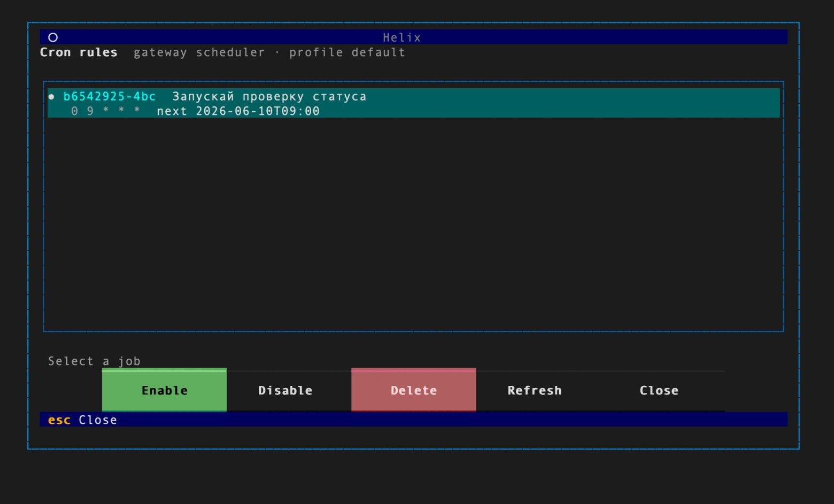Refresh the cron rules list
Screen dimensions: 834x504
tap(535, 390)
